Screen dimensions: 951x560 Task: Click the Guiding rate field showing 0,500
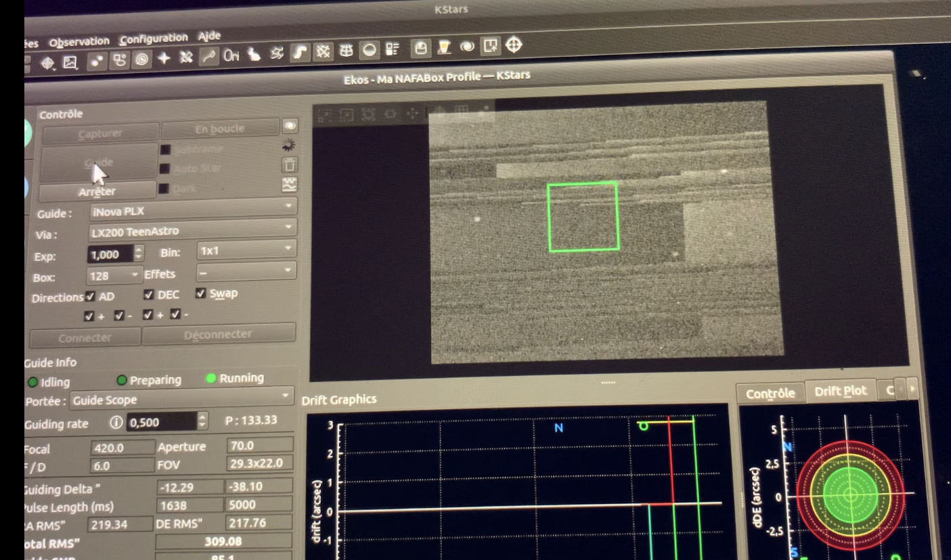(161, 422)
